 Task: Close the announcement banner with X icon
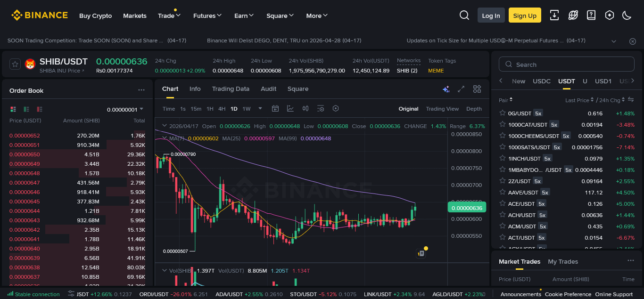(633, 41)
